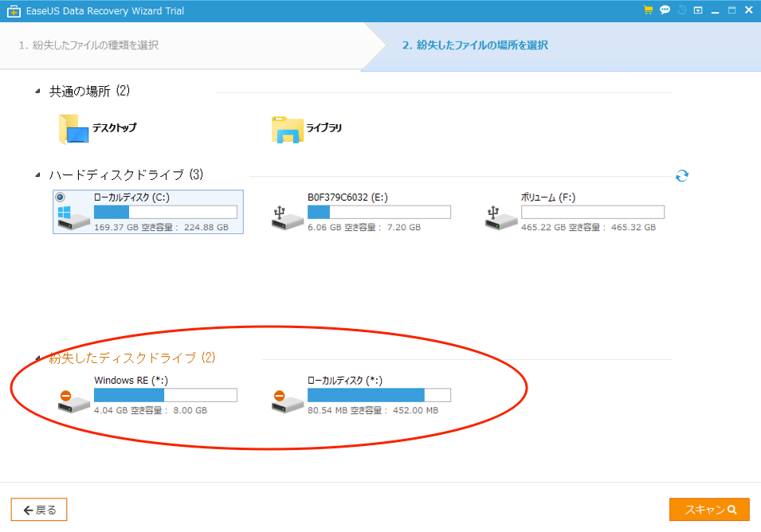Click the Windows RE usage bar
The image size is (761, 532).
click(166, 395)
